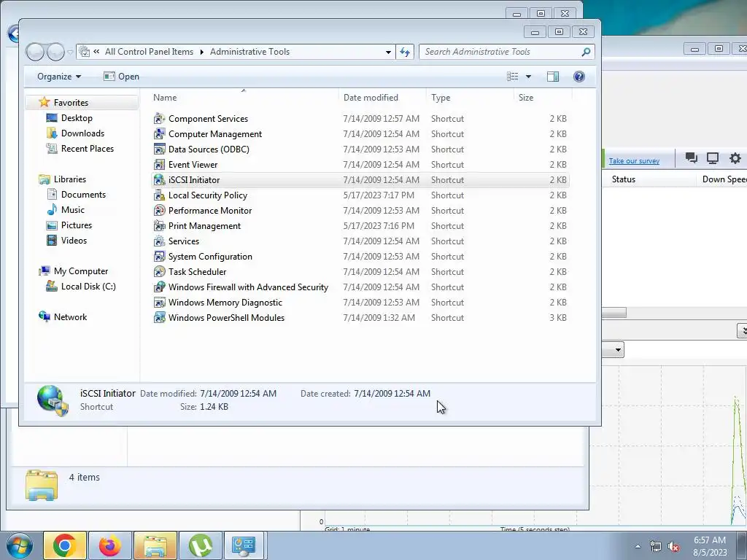Screen dimensions: 747x560
Task: Change the view with the view icon
Action: (x=513, y=77)
